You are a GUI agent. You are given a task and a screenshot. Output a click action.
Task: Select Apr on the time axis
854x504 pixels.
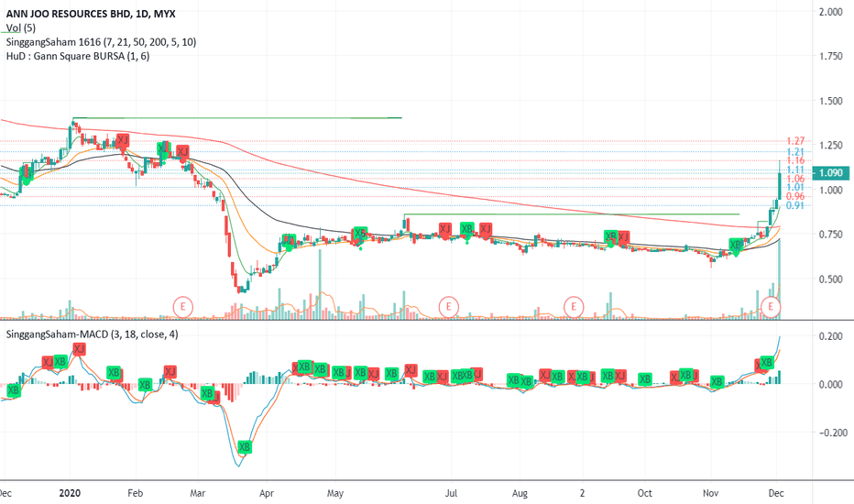(267, 493)
